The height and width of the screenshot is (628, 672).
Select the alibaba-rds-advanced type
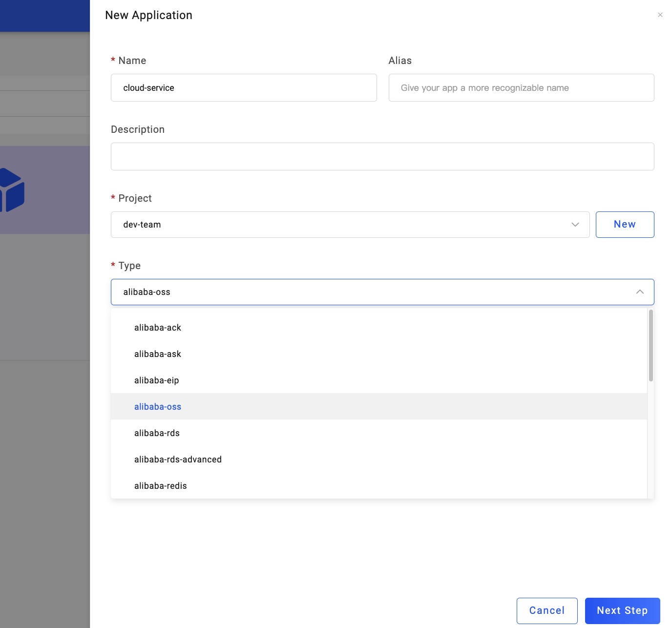coord(178,460)
